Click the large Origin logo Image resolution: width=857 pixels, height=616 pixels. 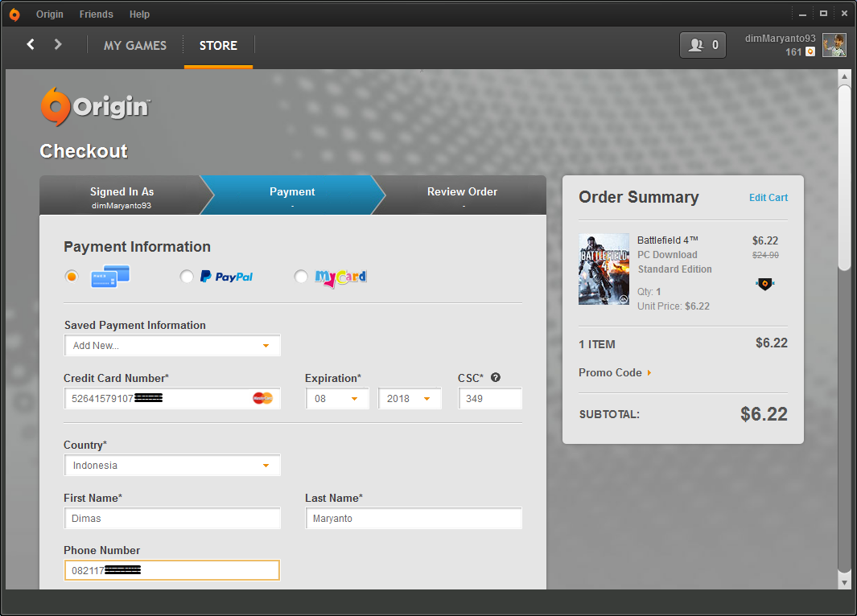(x=95, y=106)
